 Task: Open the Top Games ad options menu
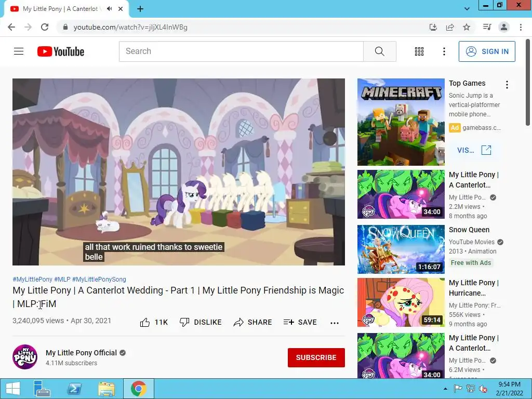pos(507,85)
